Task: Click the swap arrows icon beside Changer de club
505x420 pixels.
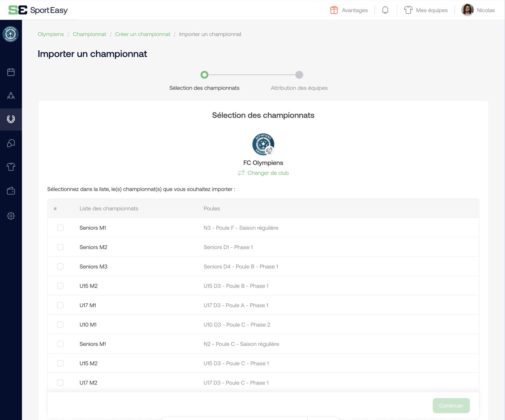Action: pos(241,173)
